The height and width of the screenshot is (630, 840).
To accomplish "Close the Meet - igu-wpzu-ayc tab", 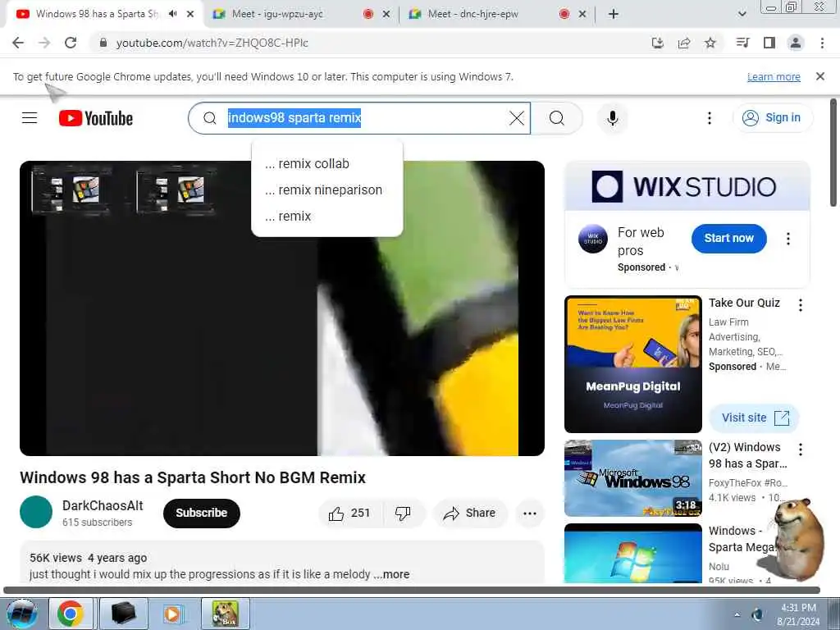I will 386,15.
